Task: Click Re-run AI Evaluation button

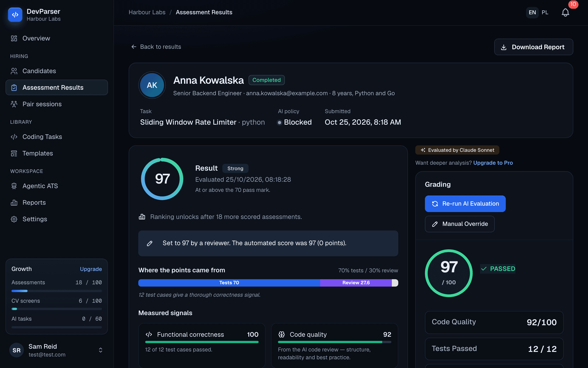Action: (x=465, y=204)
